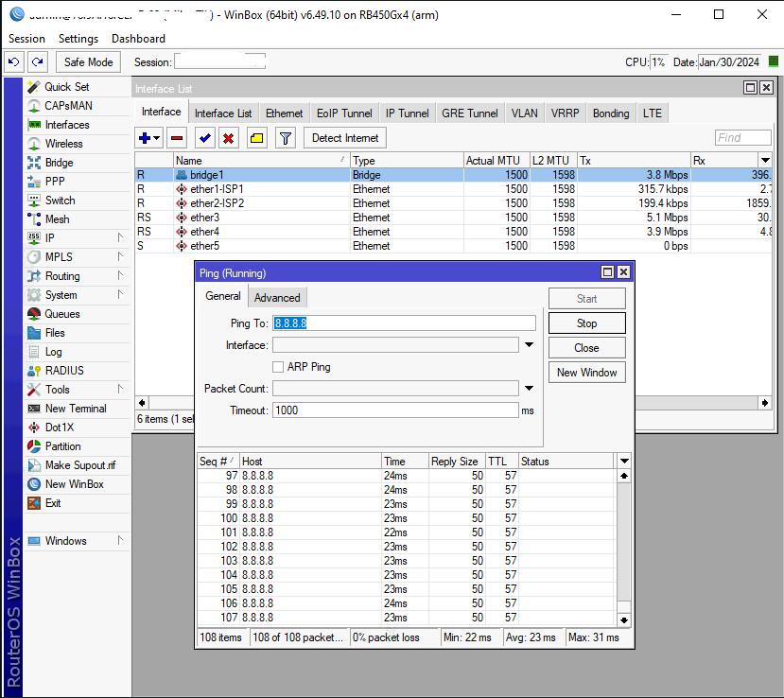The height and width of the screenshot is (698, 784).
Task: Open RADIUS in the sidebar
Action: 64,371
